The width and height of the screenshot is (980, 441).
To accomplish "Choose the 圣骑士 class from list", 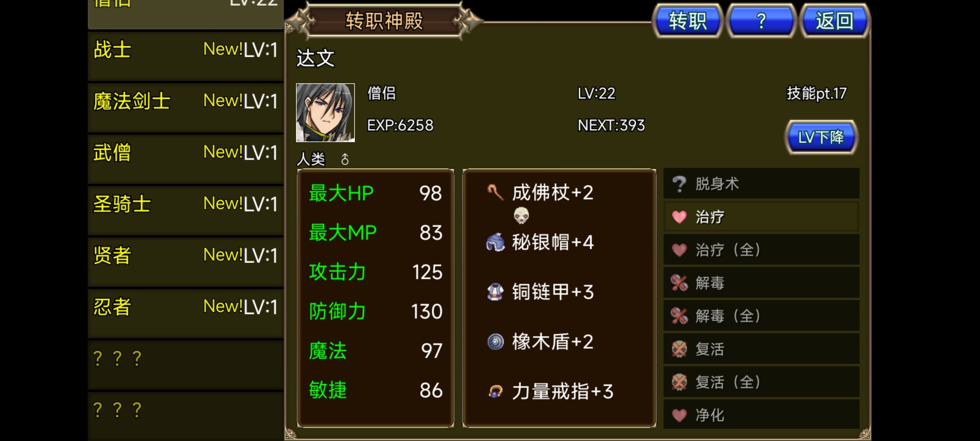I will (x=186, y=210).
